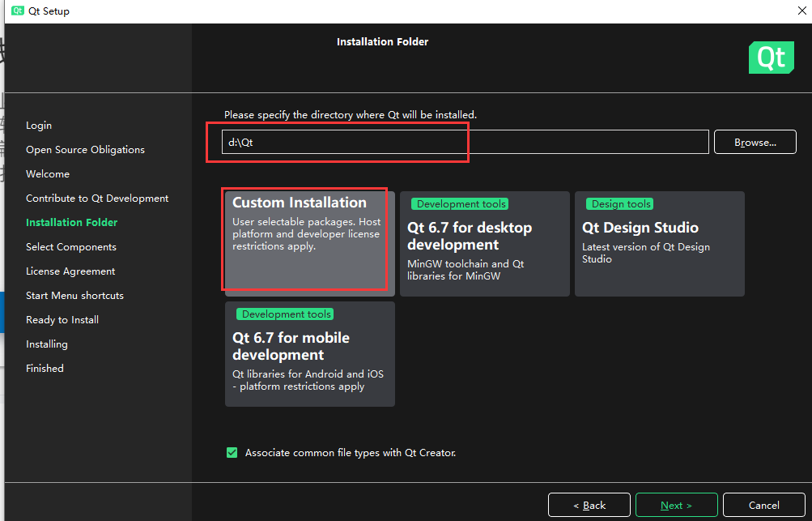Click the Finished step label
Image resolution: width=812 pixels, height=521 pixels.
point(45,369)
